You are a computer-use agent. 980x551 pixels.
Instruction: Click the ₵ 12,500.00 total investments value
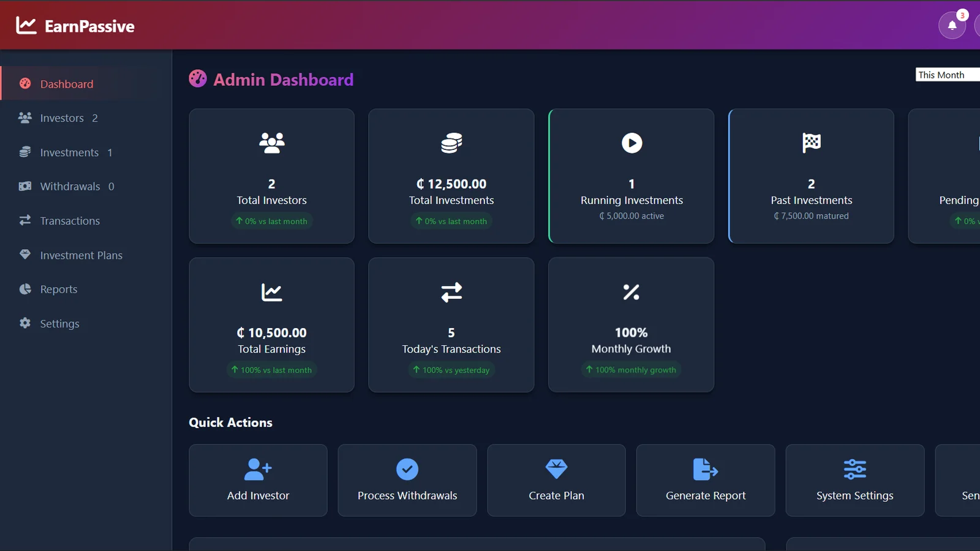451,184
